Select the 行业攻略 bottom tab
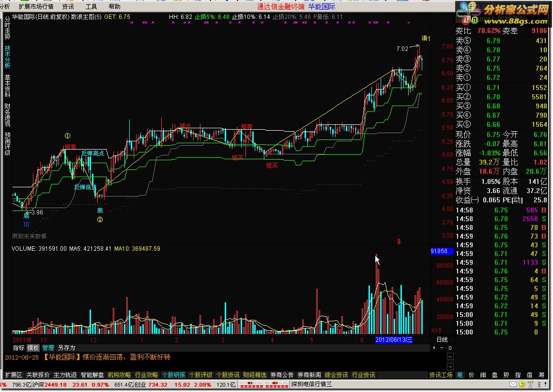 pyautogui.click(x=146, y=375)
